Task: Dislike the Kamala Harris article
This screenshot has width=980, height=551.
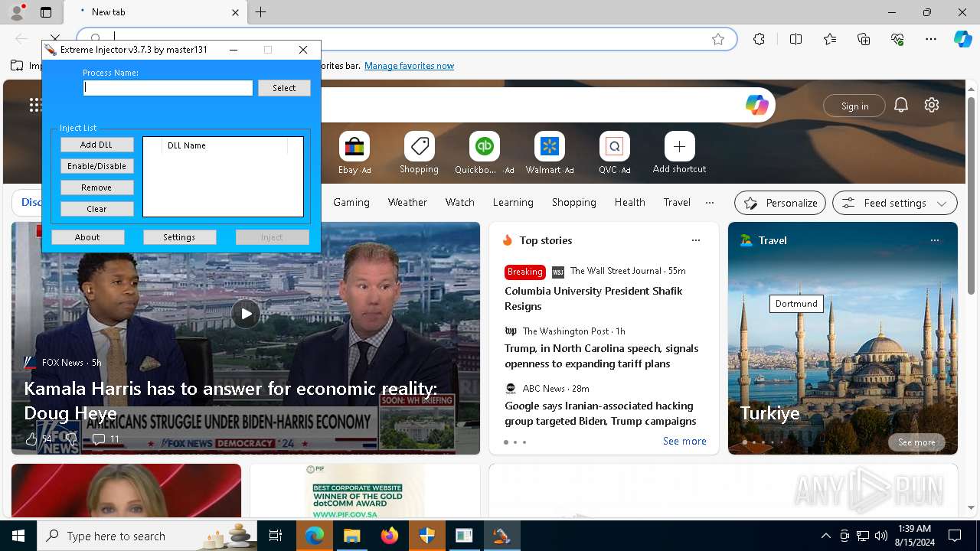Action: (x=70, y=439)
